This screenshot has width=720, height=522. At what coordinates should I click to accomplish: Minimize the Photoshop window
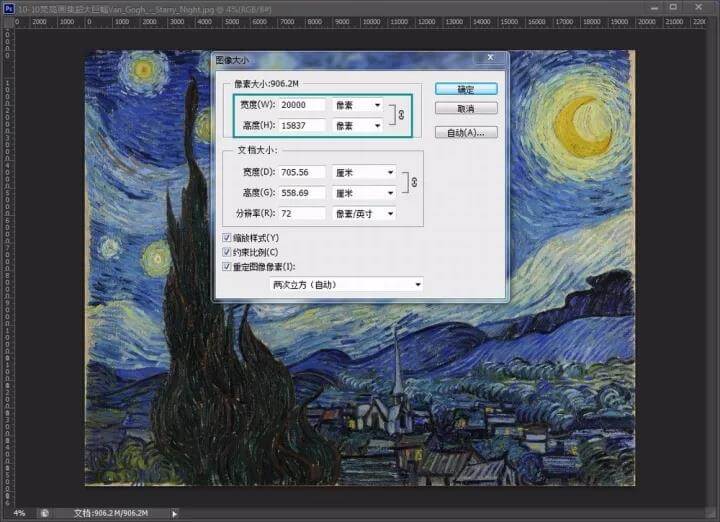point(654,7)
